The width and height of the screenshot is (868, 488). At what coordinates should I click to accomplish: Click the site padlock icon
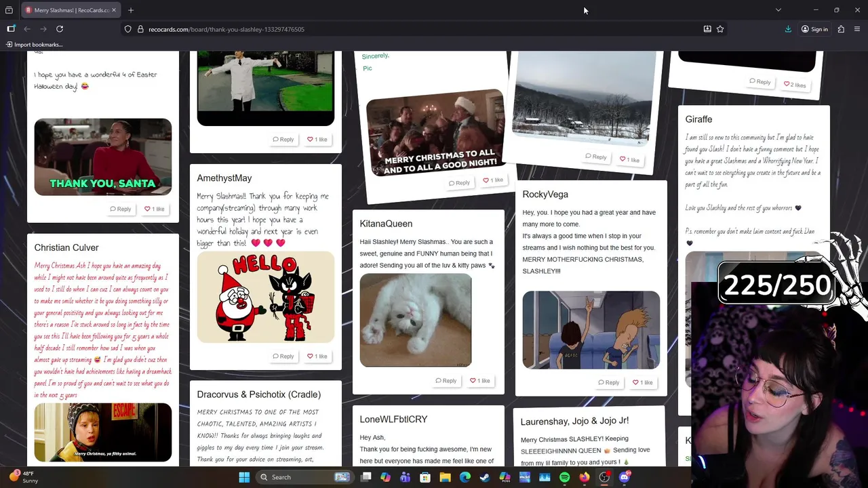[x=140, y=29]
